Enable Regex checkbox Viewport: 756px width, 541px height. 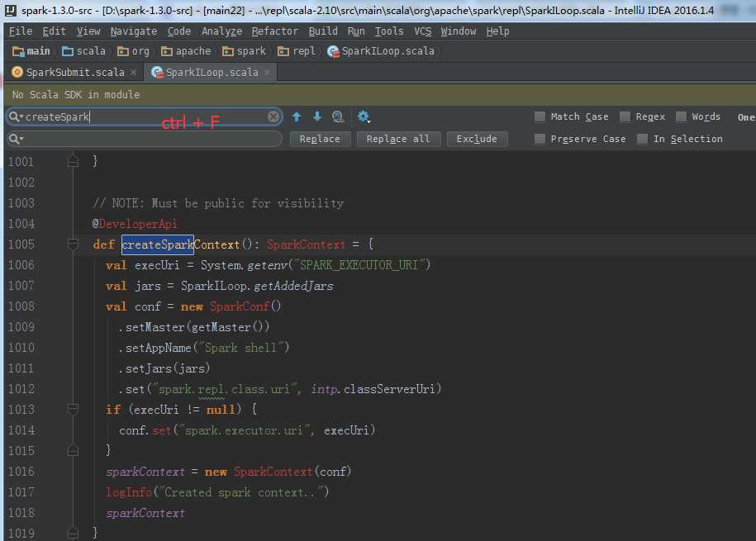[x=625, y=116]
